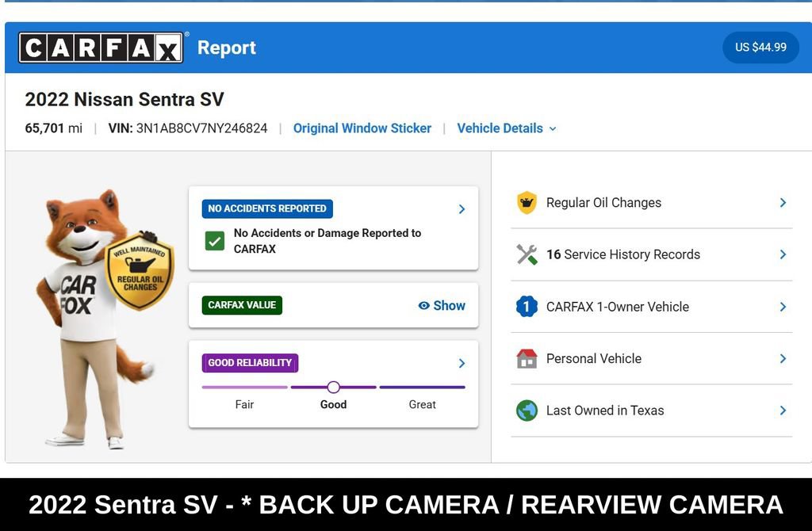Click the CARFAX logo
812x531 pixels.
101,48
